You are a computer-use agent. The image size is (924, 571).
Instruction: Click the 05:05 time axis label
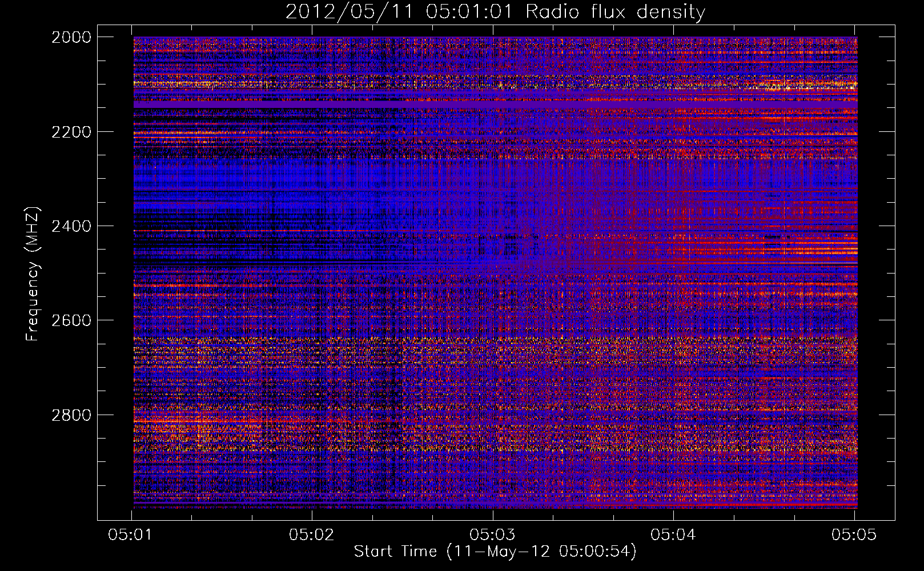click(x=854, y=534)
